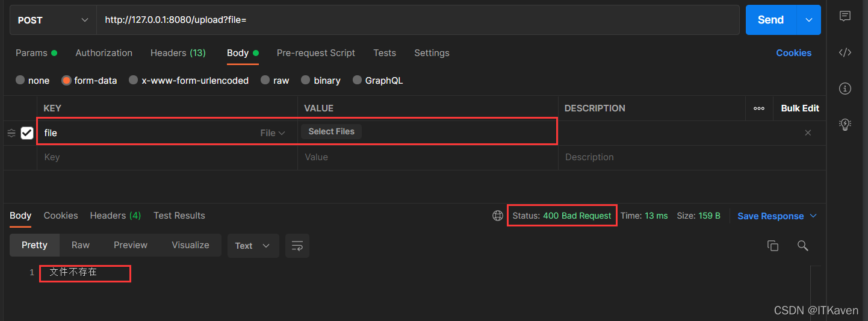Expand the Send button arrow dropdown
Screen dimensions: 868x321
[x=808, y=20]
